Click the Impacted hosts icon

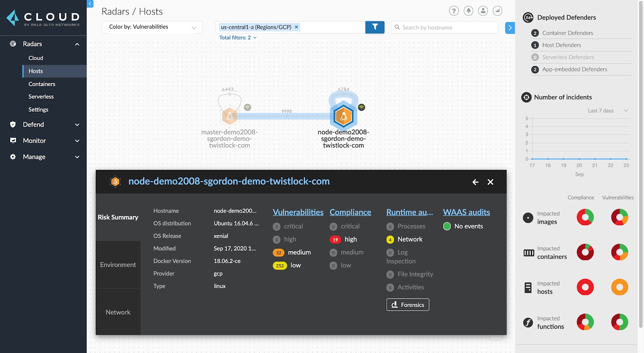528,288
